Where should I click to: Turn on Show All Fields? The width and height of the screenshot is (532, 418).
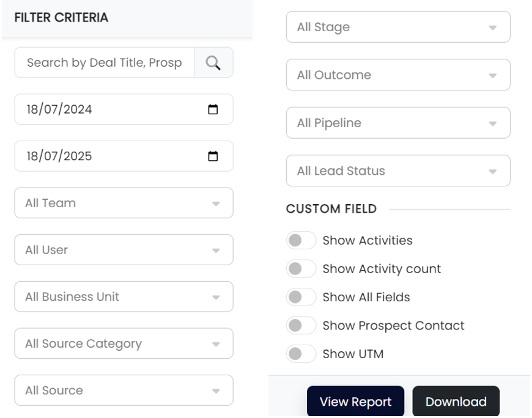pos(301,297)
